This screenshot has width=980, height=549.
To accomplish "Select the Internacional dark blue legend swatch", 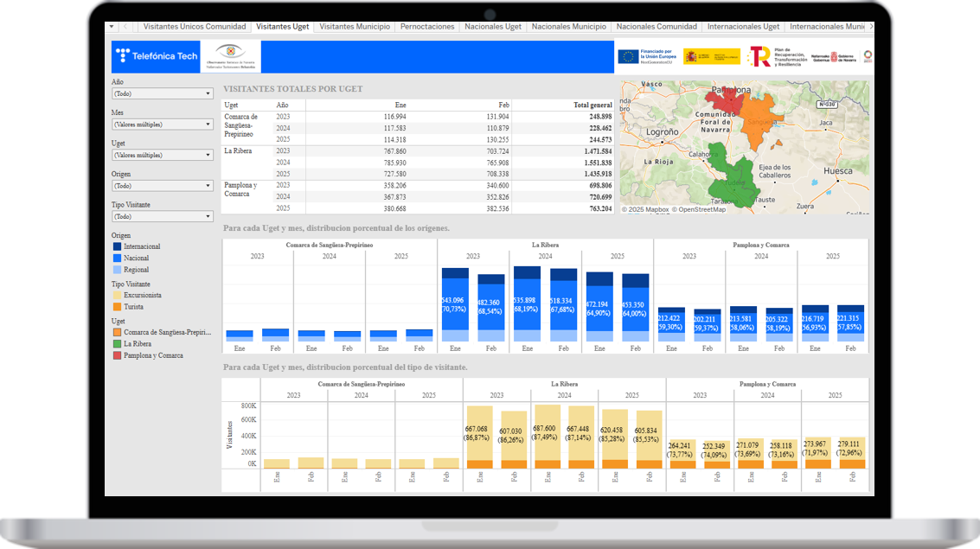I will (x=117, y=246).
